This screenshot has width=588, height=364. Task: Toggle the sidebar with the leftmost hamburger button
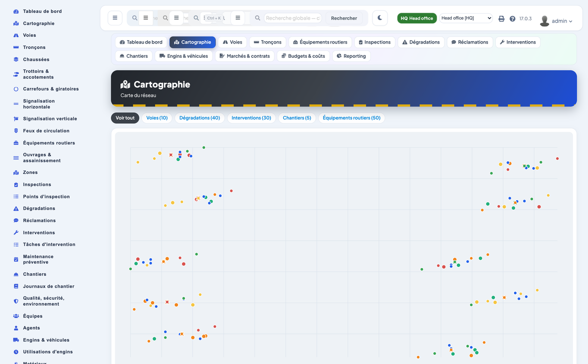[x=115, y=18]
